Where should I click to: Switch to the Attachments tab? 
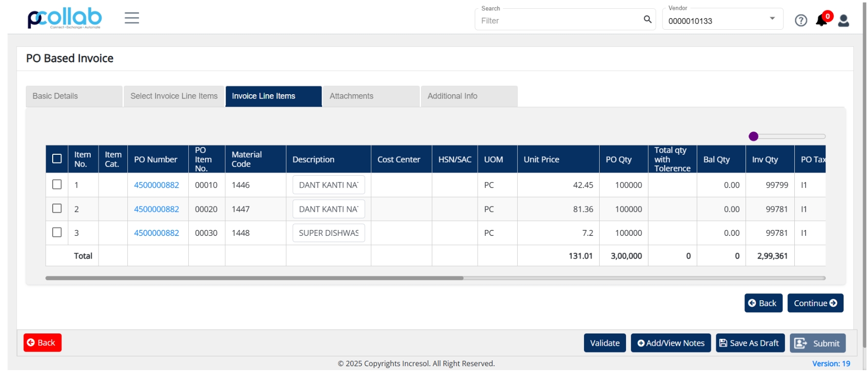371,96
